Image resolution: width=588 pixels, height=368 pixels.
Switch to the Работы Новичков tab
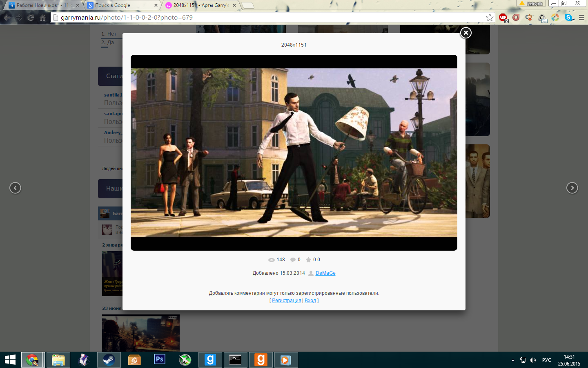click(x=43, y=5)
